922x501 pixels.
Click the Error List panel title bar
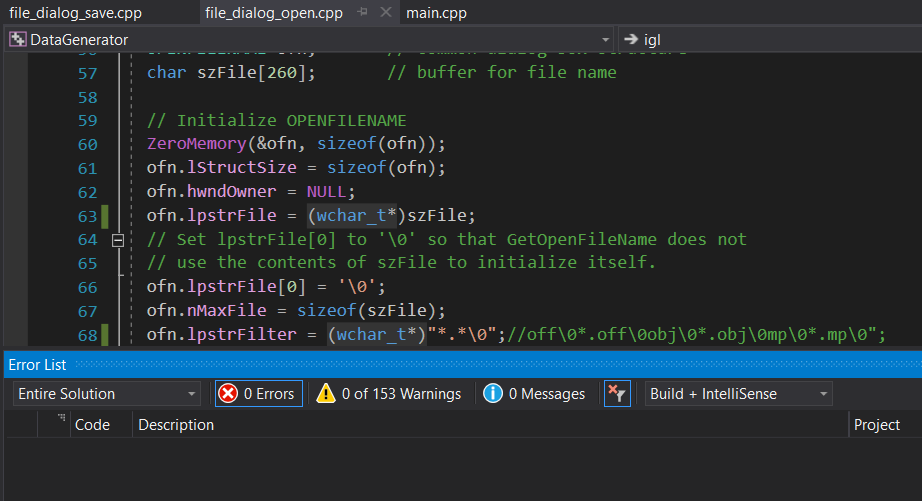click(463, 365)
